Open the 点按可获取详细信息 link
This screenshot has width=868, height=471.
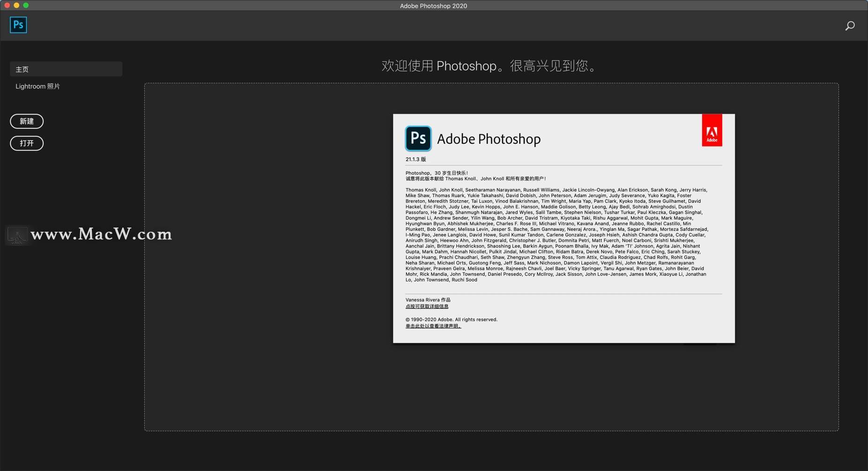click(427, 306)
